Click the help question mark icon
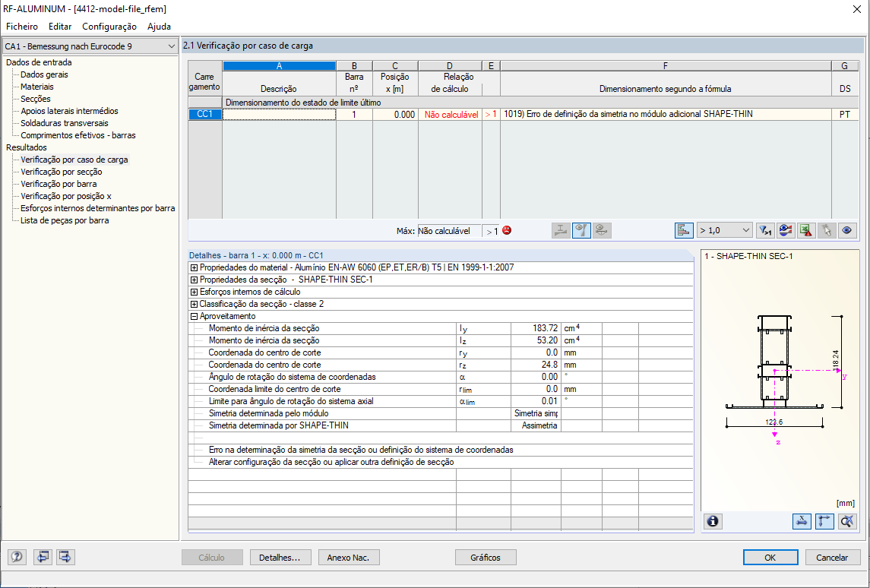The height and width of the screenshot is (588, 870). point(17,557)
